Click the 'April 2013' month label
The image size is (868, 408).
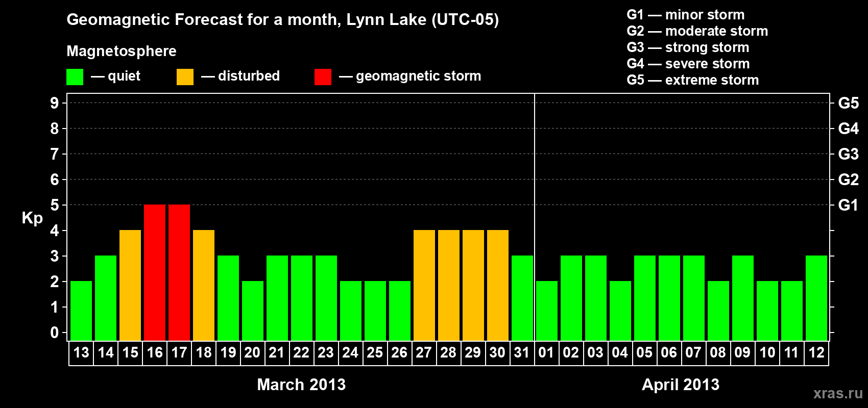click(x=681, y=385)
